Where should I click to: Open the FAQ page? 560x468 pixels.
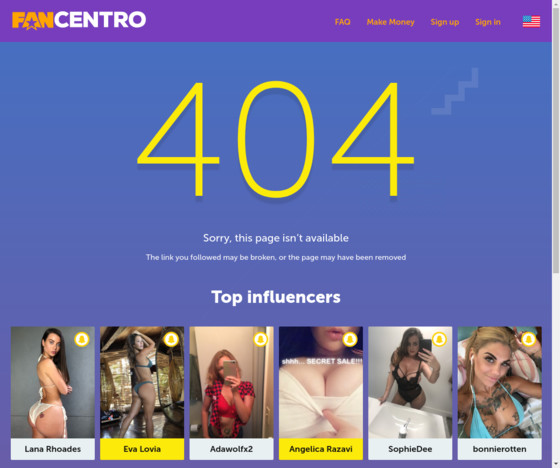coord(342,22)
